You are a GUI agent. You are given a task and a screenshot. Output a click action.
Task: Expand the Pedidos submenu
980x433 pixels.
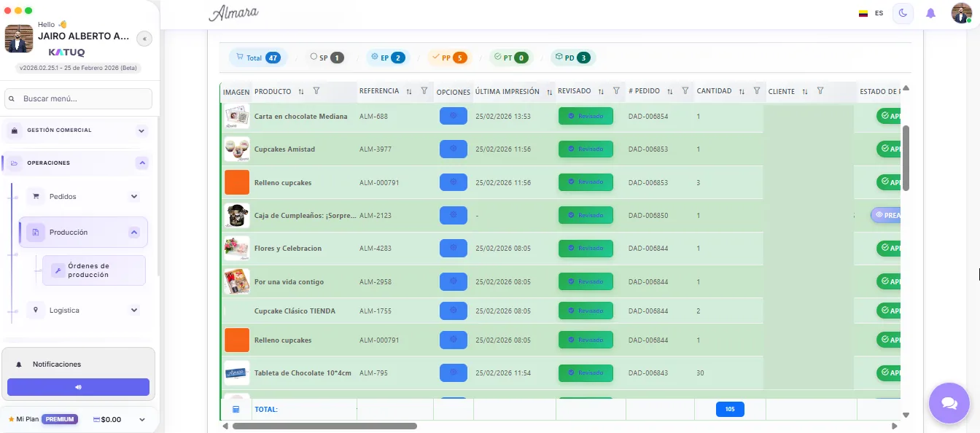[x=134, y=197]
